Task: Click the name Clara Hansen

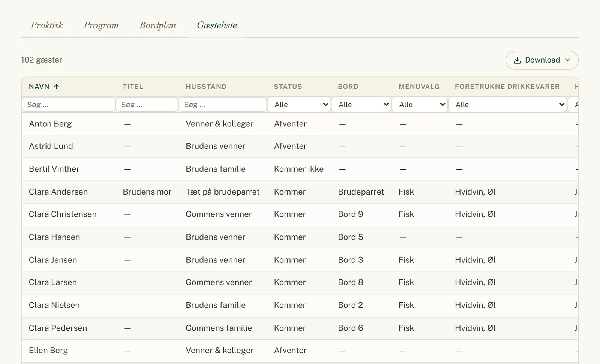Action: point(54,237)
